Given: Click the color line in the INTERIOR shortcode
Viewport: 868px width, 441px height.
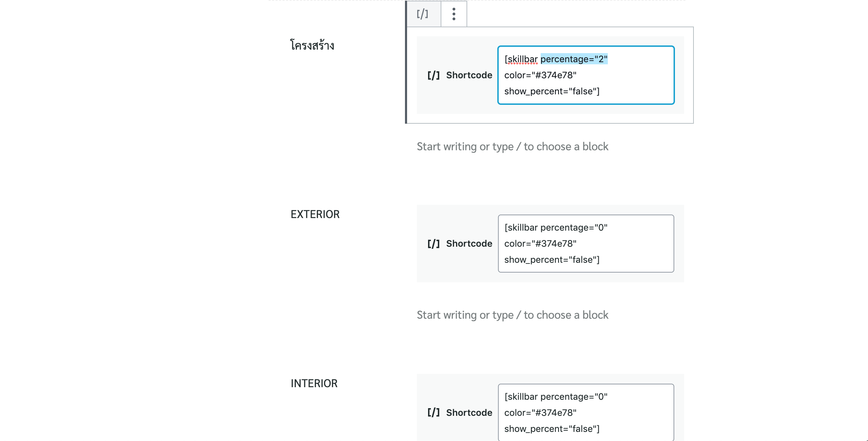Looking at the screenshot, I should [540, 413].
